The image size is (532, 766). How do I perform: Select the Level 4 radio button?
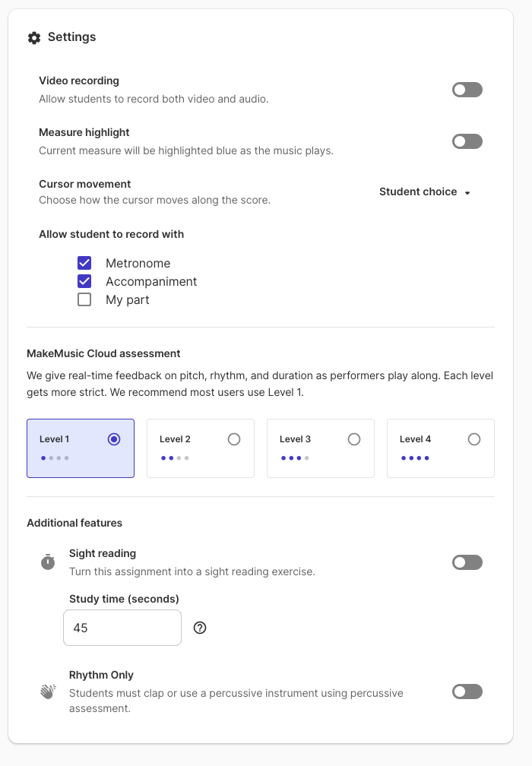474,438
